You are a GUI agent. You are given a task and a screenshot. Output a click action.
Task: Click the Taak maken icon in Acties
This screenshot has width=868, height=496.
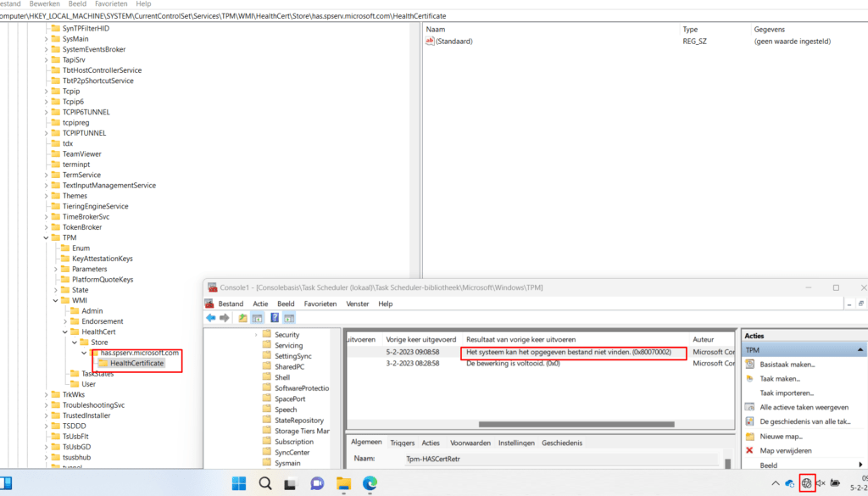750,379
